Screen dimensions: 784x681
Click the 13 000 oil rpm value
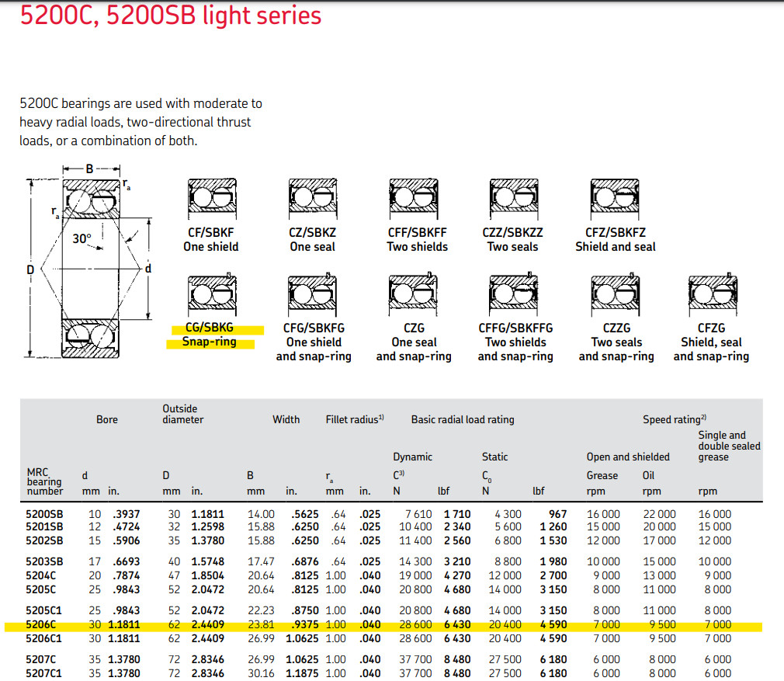[x=659, y=575]
